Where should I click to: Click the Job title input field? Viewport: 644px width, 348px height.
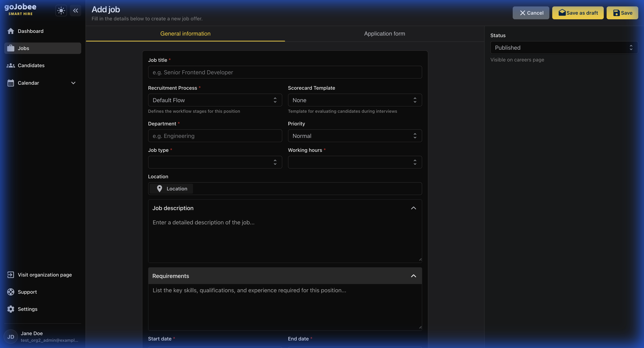click(x=285, y=72)
